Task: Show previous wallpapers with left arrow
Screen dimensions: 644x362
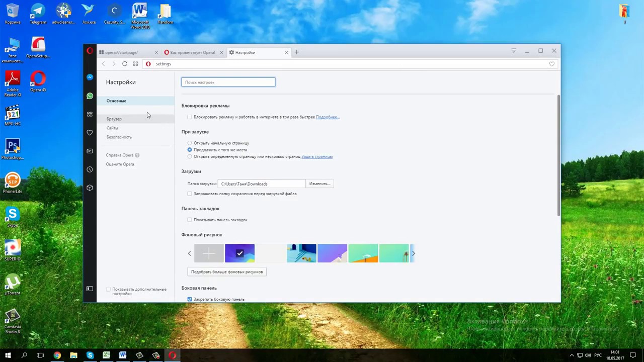Action: click(190, 253)
